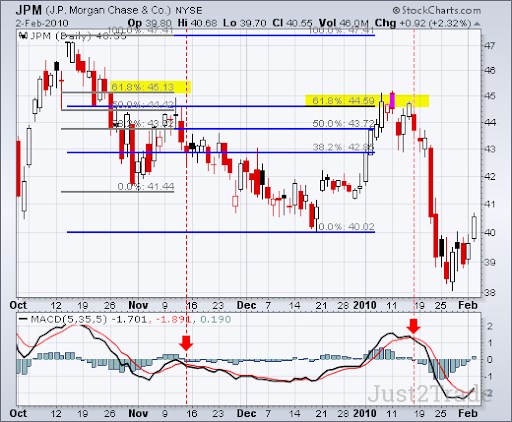Click the 40 price axis label
Screen dimensions: 512x422
click(x=490, y=232)
